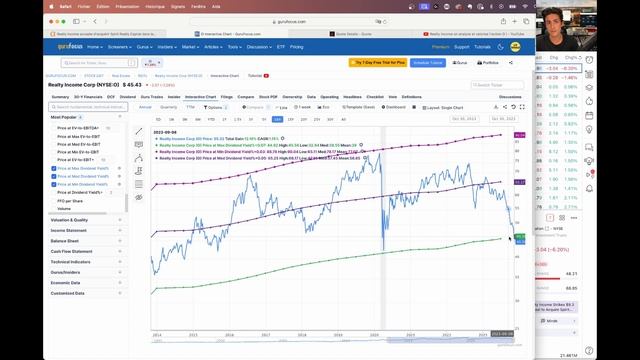Open notification bell in right sidebar
640x360 pixels.
[x=589, y=188]
